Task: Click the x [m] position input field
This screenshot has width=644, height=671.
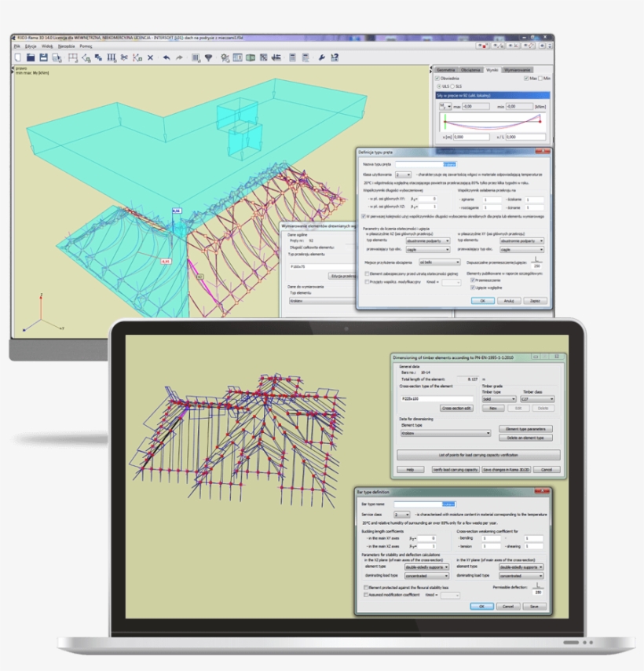Action: click(471, 137)
